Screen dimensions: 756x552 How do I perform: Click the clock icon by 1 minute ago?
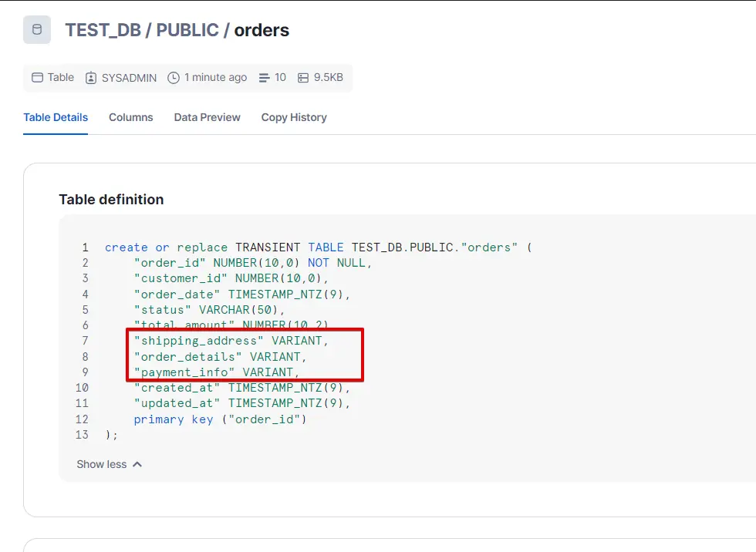(174, 78)
